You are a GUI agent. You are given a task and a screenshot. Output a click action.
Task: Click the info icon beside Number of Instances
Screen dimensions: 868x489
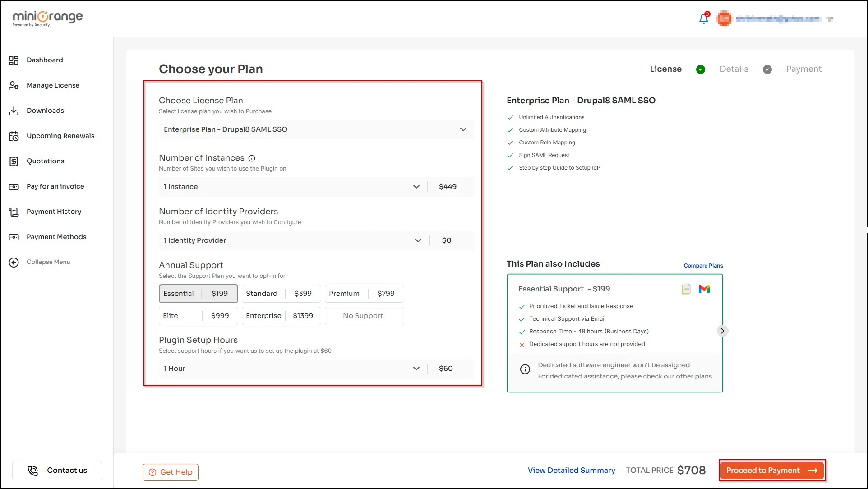[x=252, y=158]
